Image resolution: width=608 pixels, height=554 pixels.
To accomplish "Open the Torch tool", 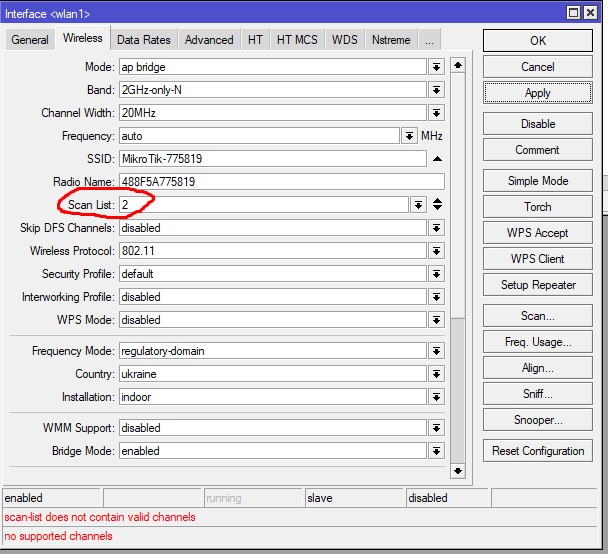I will pos(538,207).
